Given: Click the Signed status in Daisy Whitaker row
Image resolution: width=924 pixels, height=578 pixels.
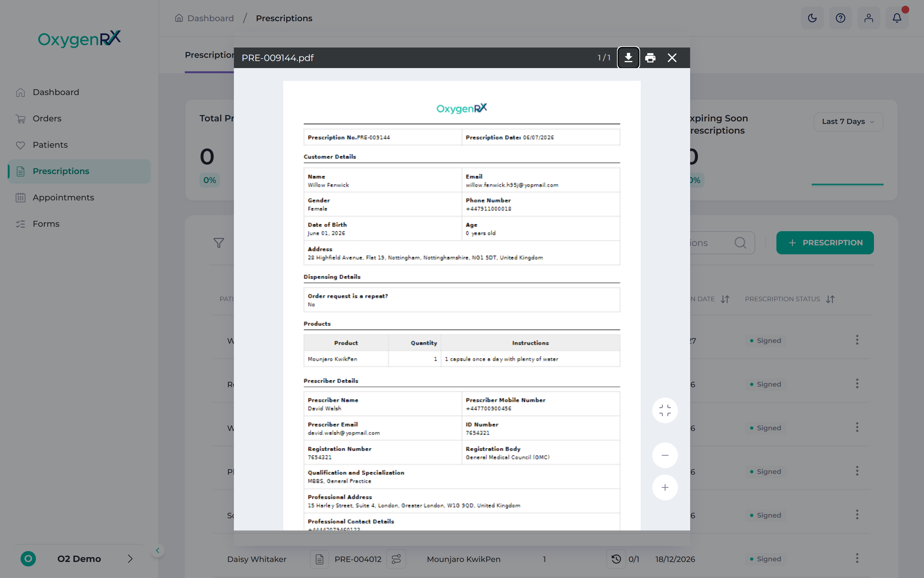Looking at the screenshot, I should [x=766, y=559].
